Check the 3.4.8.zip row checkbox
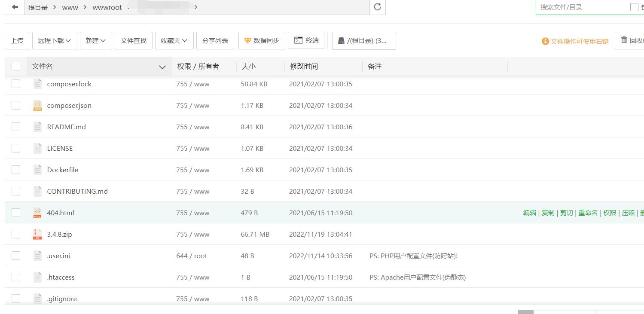The height and width of the screenshot is (314, 644). pos(16,234)
